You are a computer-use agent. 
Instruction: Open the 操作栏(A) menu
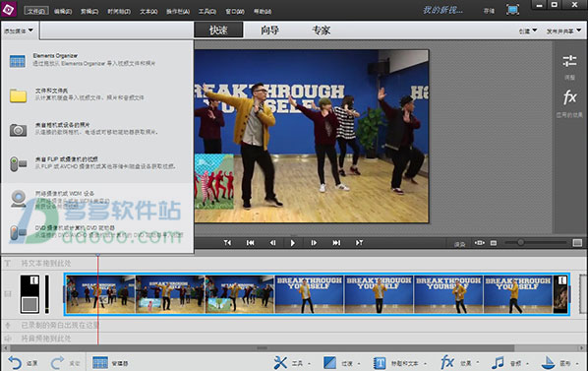(x=178, y=11)
